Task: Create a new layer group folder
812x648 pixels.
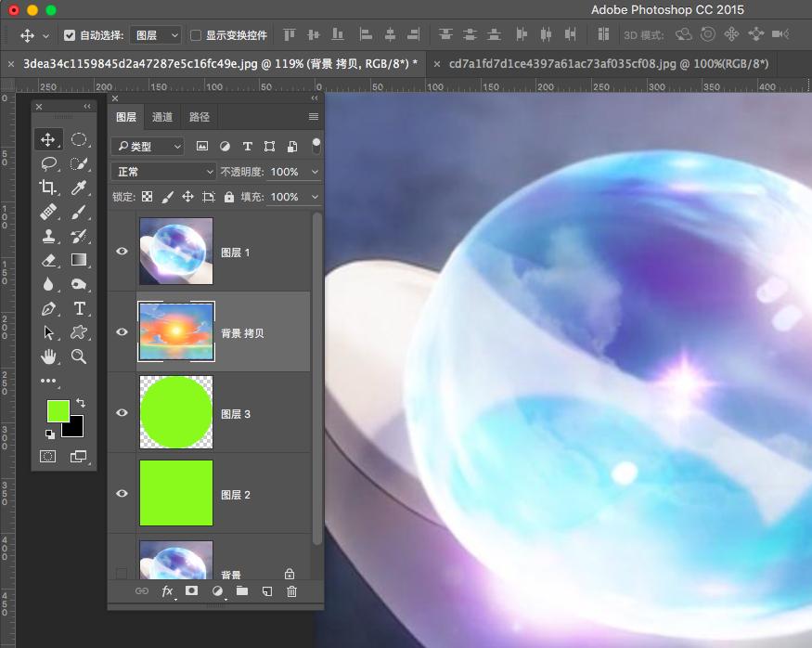Action: coord(242,590)
